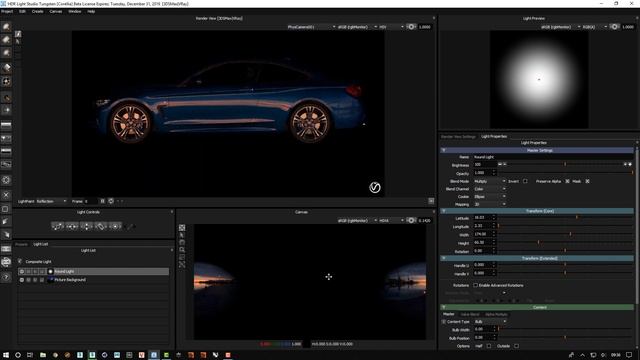Open the Cookie dropdown
640x360 pixels.
pyautogui.click(x=489, y=197)
